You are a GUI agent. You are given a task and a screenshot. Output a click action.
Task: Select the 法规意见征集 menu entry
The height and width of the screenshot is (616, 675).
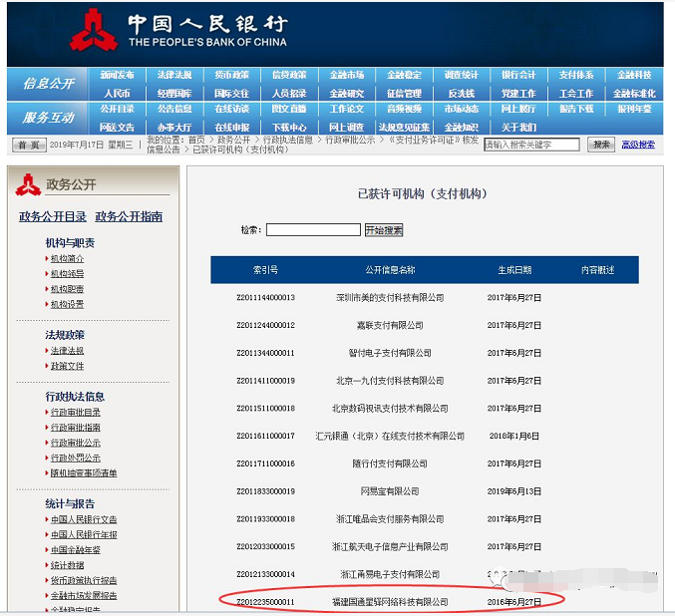click(404, 128)
